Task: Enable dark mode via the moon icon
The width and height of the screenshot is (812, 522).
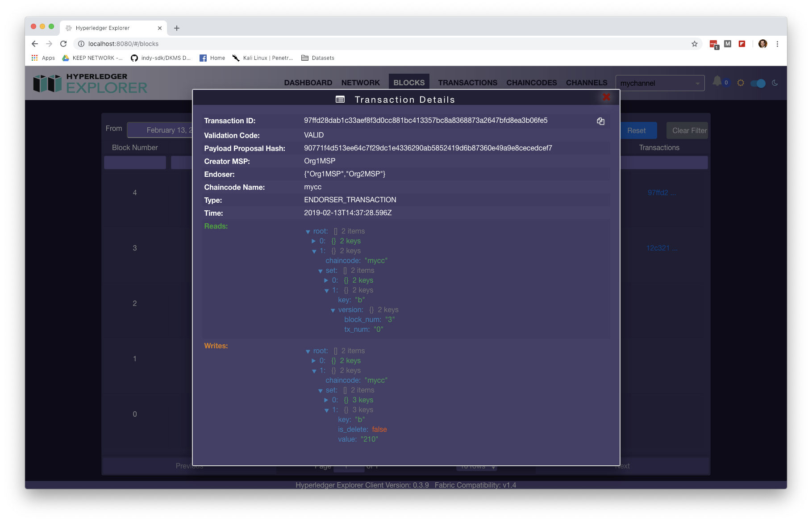Action: click(x=775, y=83)
